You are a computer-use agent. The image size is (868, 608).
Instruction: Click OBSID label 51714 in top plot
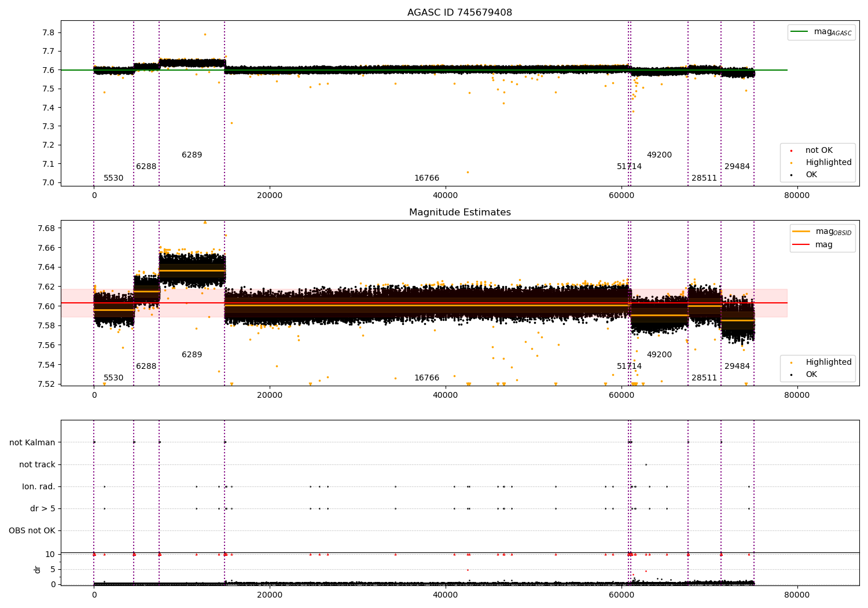[x=630, y=167]
